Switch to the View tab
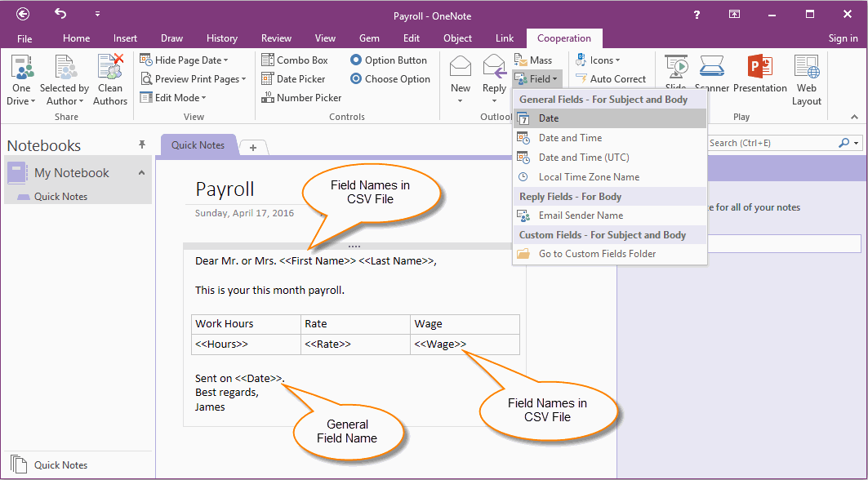 [x=325, y=38]
